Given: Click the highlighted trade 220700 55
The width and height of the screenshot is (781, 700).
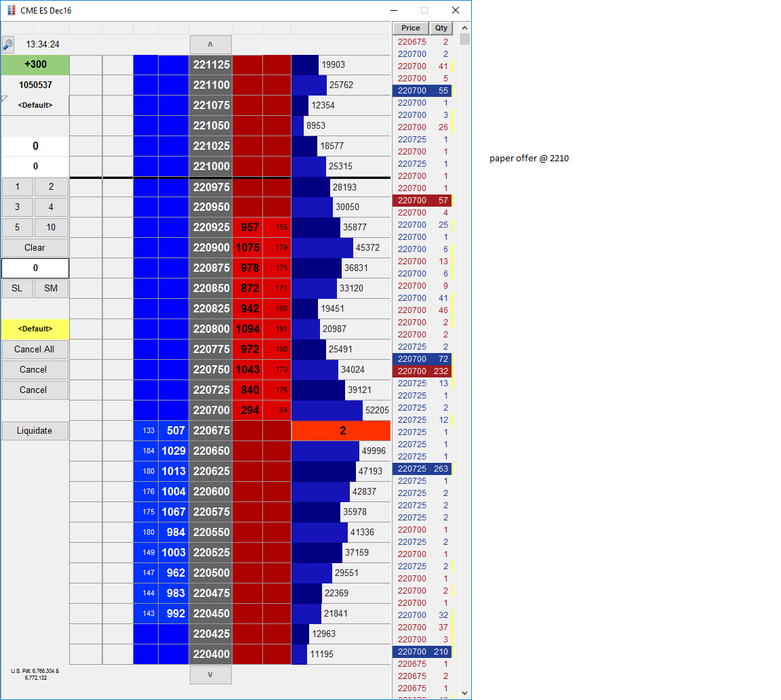Looking at the screenshot, I should click(422, 91).
